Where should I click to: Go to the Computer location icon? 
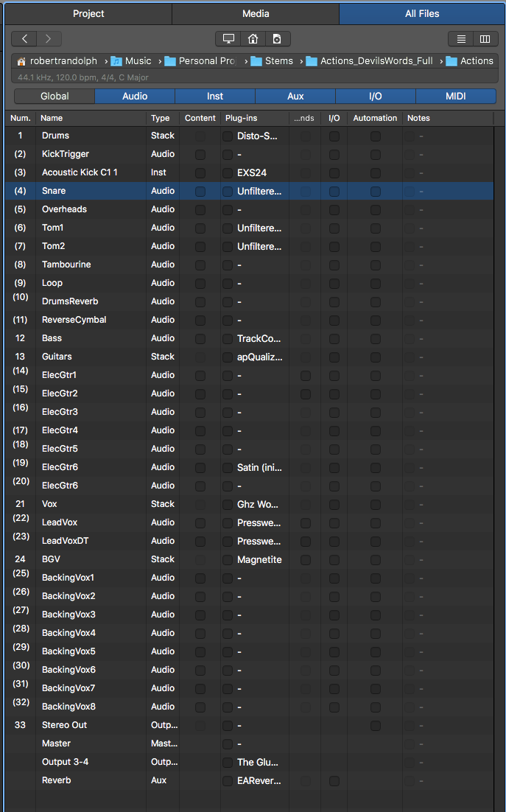(228, 39)
